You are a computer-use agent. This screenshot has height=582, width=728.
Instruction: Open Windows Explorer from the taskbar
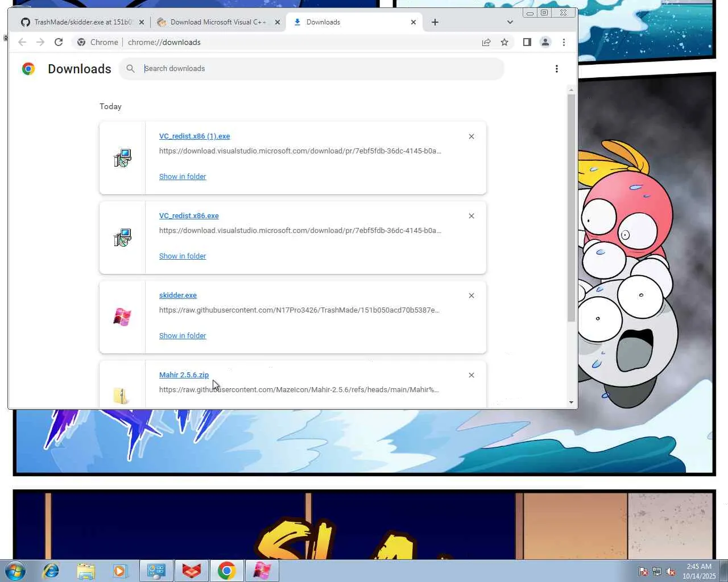pos(86,571)
